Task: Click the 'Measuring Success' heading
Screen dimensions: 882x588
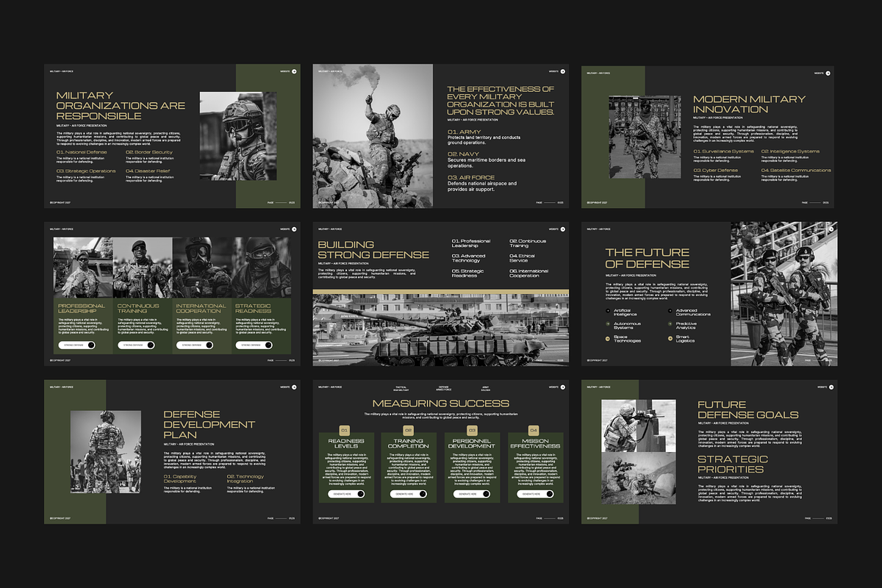Action: point(440,403)
